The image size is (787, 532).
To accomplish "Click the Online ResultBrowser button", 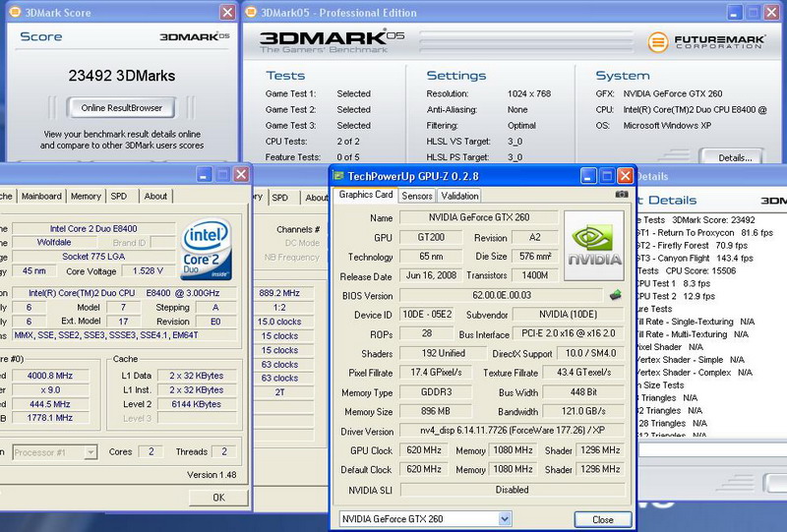I will coord(121,108).
